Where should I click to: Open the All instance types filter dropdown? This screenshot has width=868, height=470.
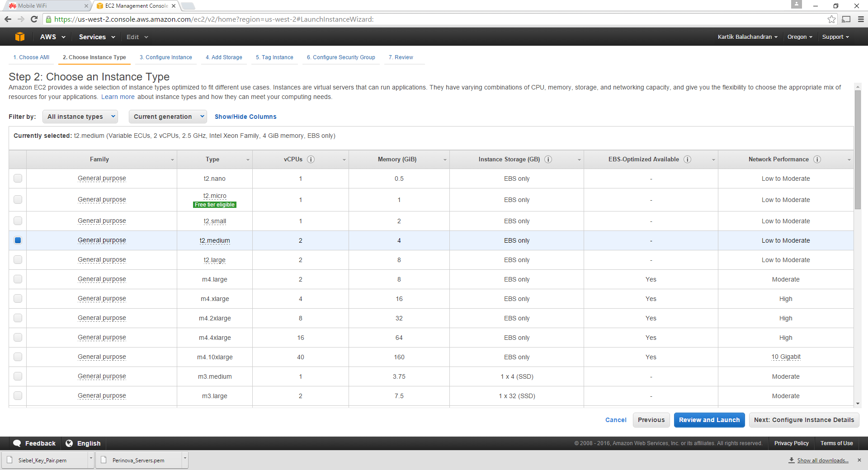[x=80, y=117]
